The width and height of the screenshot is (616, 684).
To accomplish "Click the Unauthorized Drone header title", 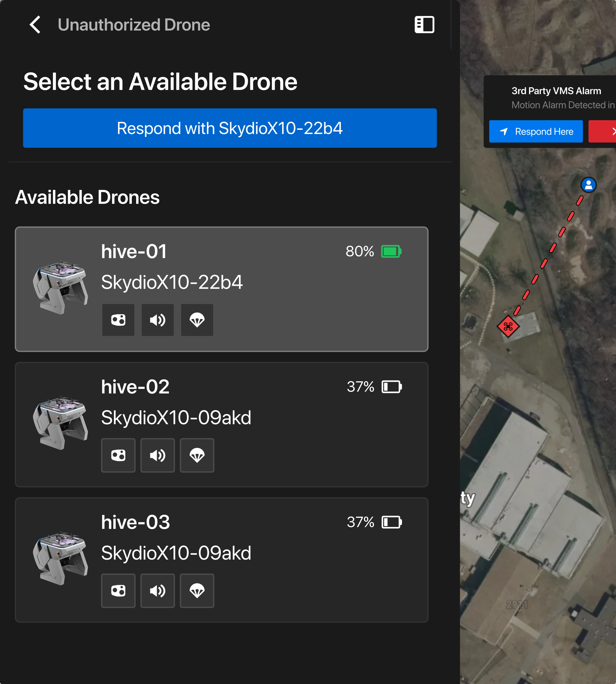I will (x=134, y=25).
